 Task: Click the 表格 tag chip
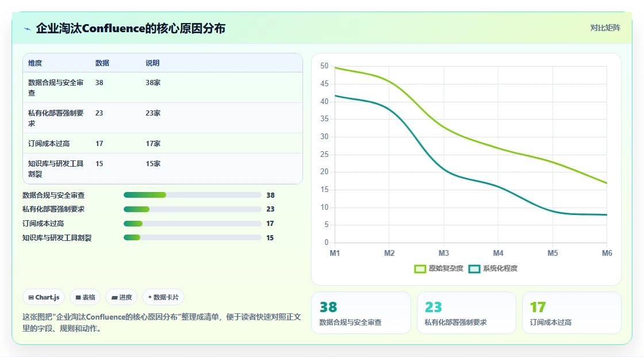click(86, 297)
